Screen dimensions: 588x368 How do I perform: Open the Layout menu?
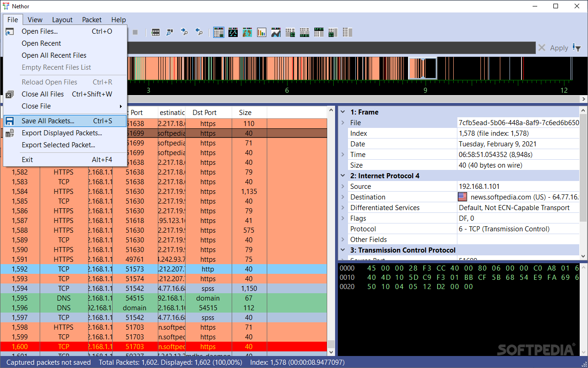(x=62, y=19)
